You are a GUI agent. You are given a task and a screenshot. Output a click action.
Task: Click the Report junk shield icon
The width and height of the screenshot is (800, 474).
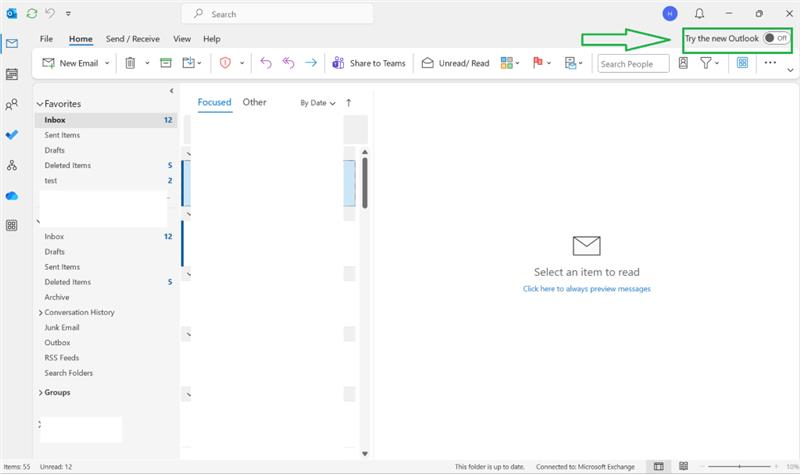point(225,63)
